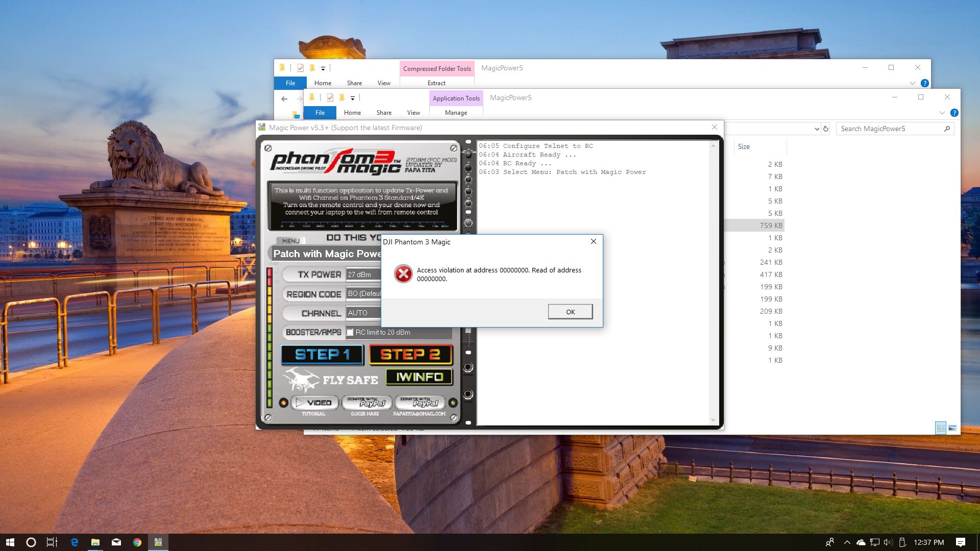Expand the address bar history dropdown
980x551 pixels.
pyautogui.click(x=817, y=129)
